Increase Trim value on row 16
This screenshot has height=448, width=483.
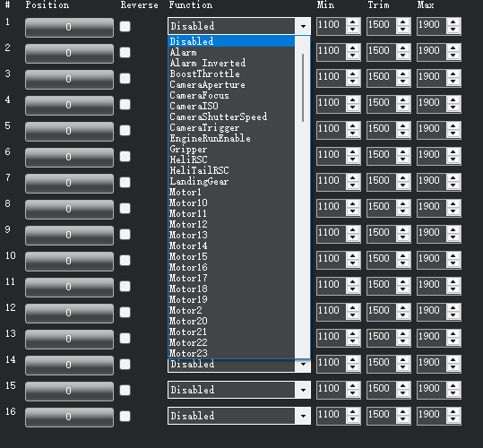coord(403,411)
